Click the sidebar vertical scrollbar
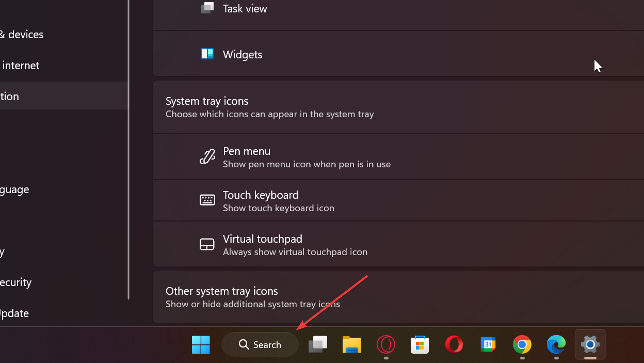The height and width of the screenshot is (363, 644). 128,150
